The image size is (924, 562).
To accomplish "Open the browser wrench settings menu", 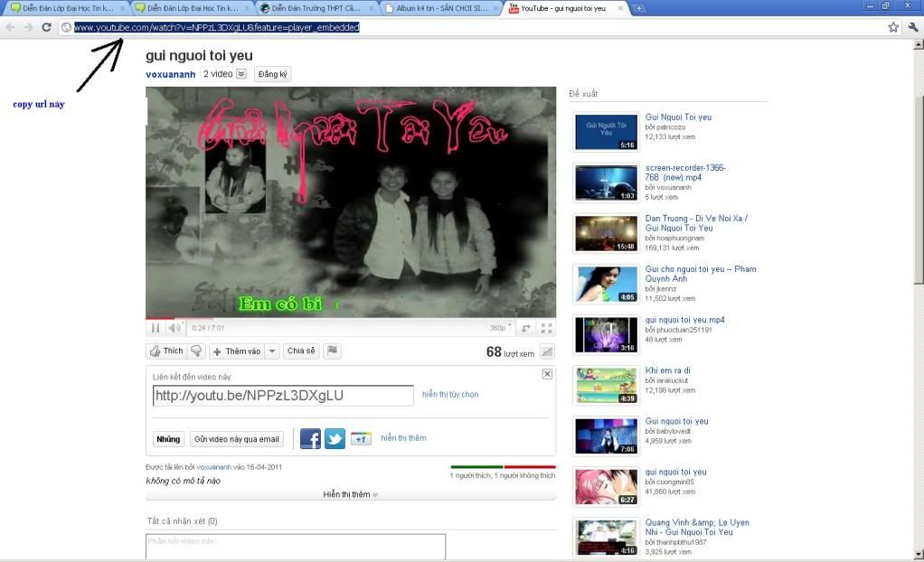I will coord(913,27).
